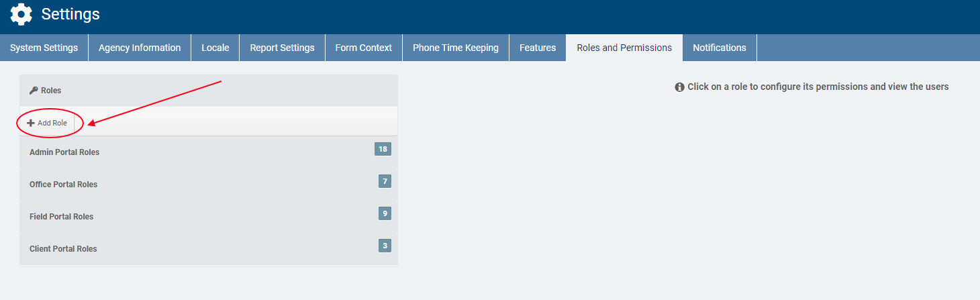Click the 7 count badge for Office roles
The image size is (980, 300).
point(385,181)
